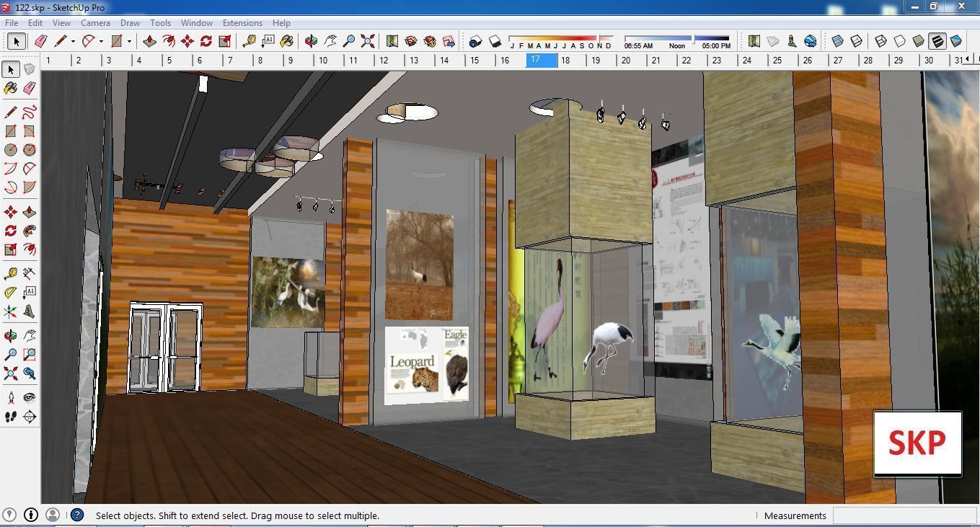Open 3D Warehouse from top toolbar

[411, 41]
